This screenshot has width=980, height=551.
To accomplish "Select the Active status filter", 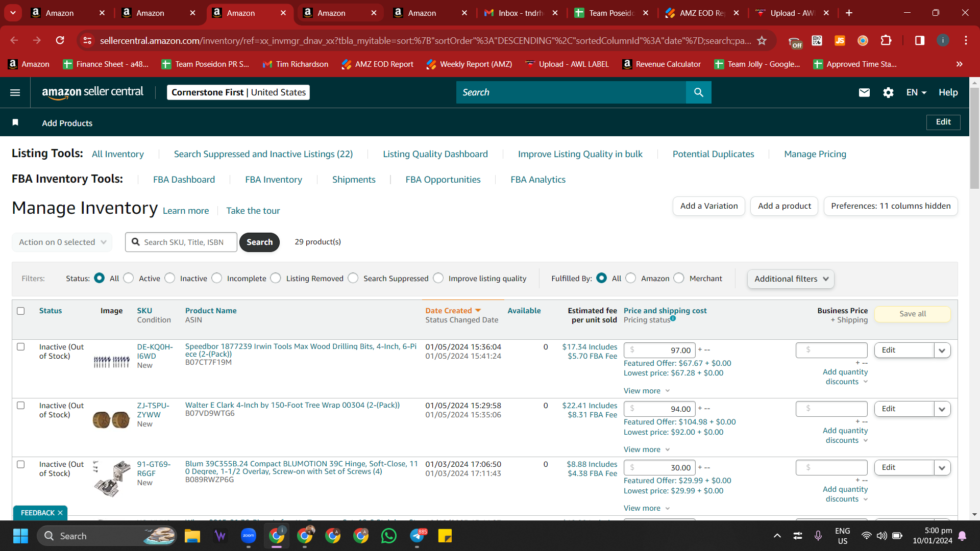I will click(129, 278).
